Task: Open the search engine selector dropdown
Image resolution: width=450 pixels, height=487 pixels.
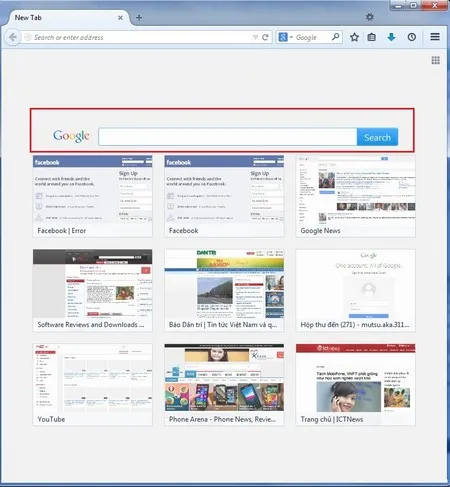Action: 285,37
